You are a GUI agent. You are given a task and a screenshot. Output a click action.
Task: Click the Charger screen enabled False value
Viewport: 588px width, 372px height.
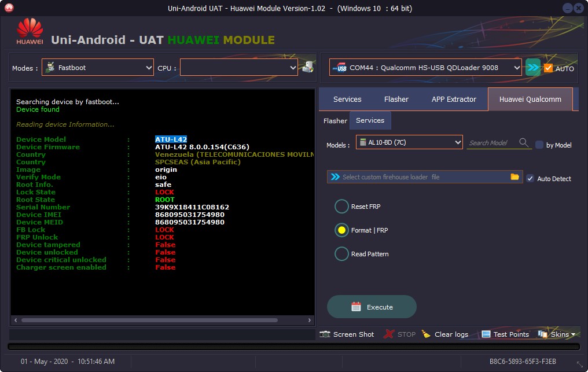pos(165,267)
